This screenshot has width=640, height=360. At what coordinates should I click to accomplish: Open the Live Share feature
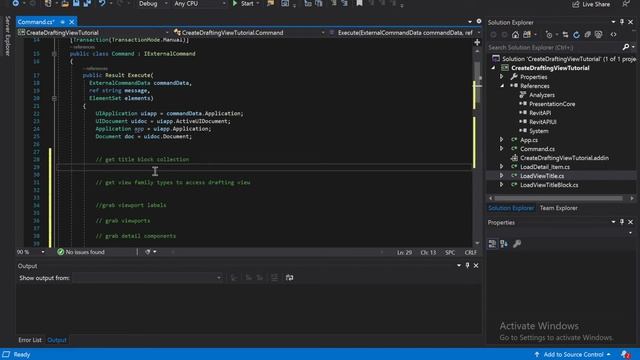point(591,4)
